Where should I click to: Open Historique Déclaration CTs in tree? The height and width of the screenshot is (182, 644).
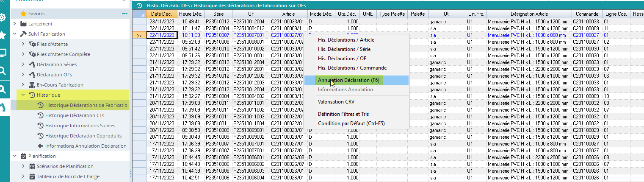click(x=75, y=115)
